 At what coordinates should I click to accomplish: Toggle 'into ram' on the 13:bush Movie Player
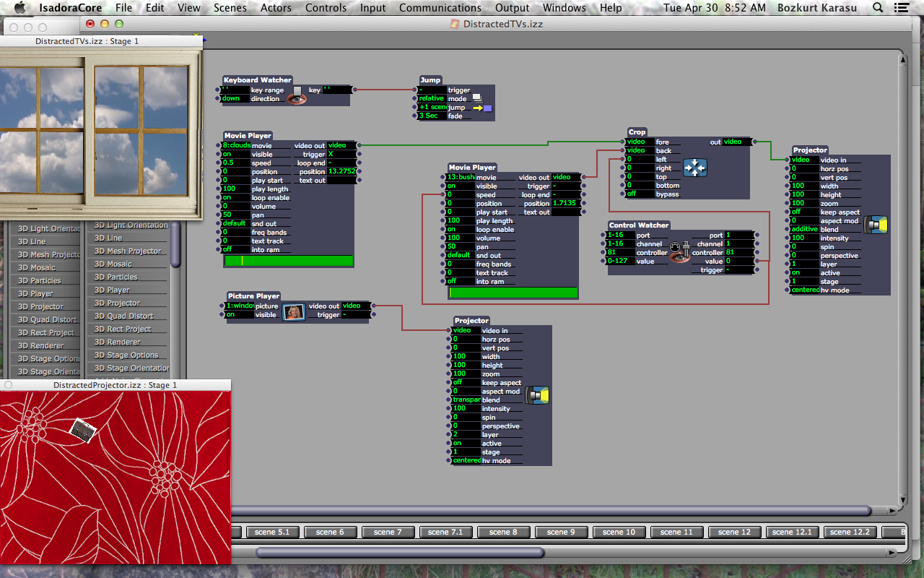(461, 281)
